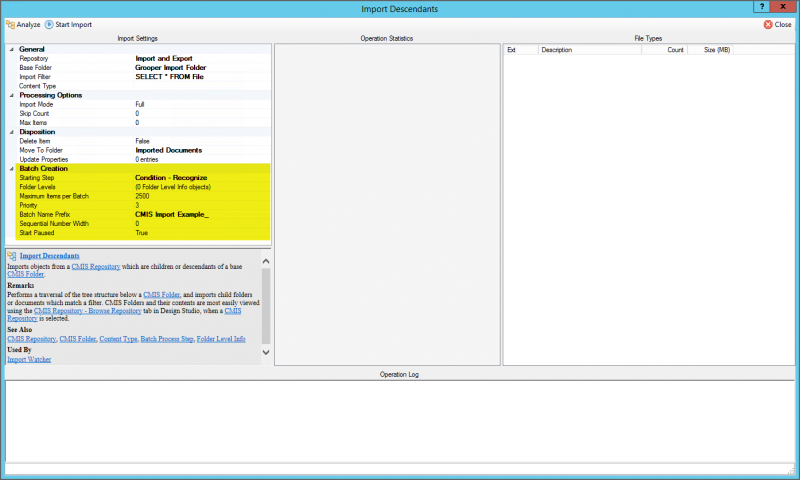The width and height of the screenshot is (800, 480).
Task: Click the help panel scrollbar thumb
Action: (x=266, y=306)
